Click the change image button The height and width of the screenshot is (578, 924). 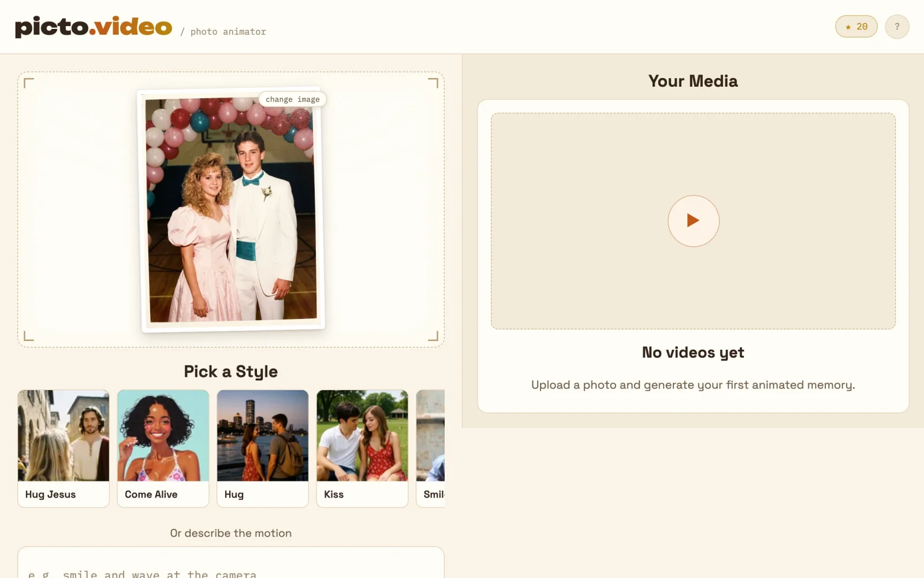(292, 99)
